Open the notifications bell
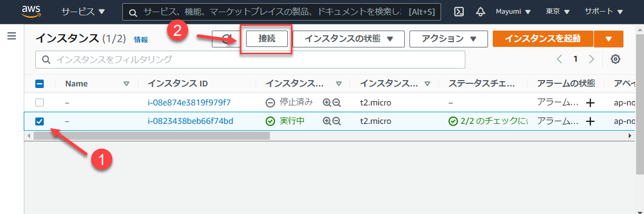Screen dimensions: 644x214 pyautogui.click(x=481, y=12)
